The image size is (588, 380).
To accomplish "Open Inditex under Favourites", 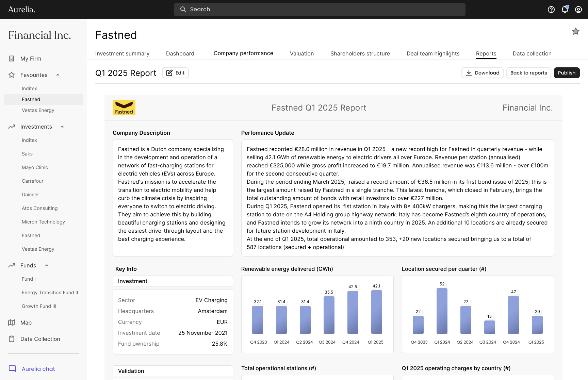I will [29, 88].
